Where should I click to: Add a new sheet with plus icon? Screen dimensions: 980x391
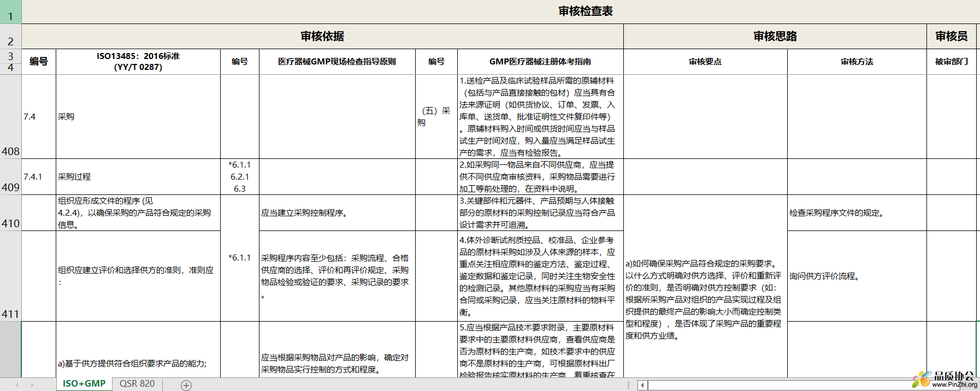186,386
